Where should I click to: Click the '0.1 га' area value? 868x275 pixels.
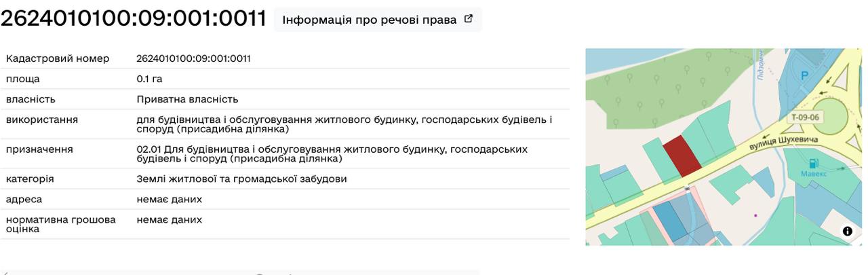tap(149, 79)
